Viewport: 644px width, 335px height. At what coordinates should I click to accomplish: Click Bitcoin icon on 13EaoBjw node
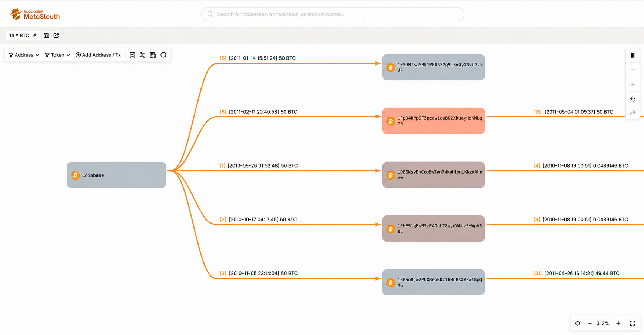tap(391, 282)
